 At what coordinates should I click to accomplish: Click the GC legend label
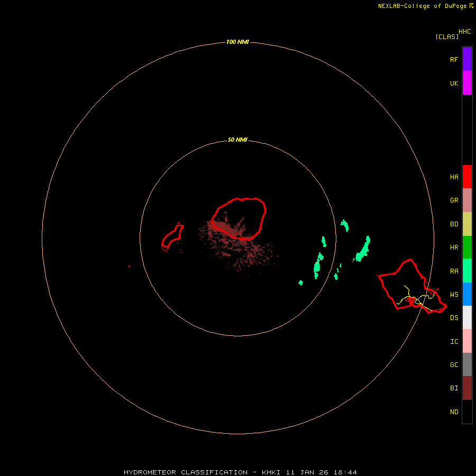coord(454,365)
